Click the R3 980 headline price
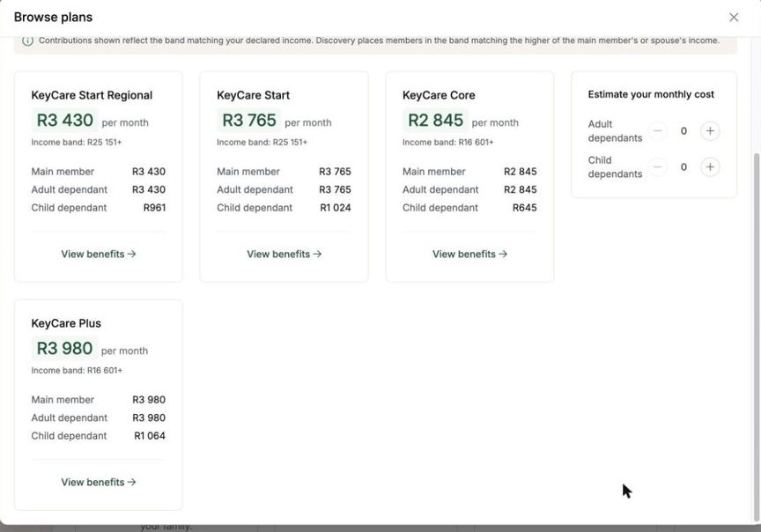 pyautogui.click(x=64, y=348)
